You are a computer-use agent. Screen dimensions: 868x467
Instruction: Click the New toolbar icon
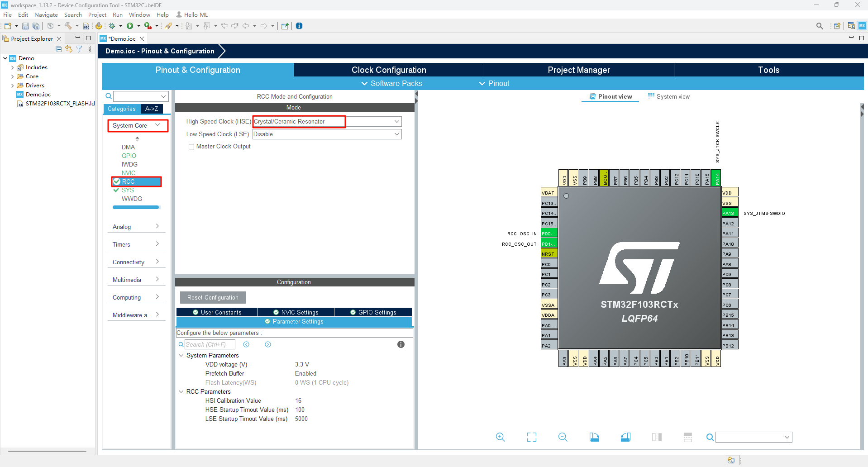point(8,26)
